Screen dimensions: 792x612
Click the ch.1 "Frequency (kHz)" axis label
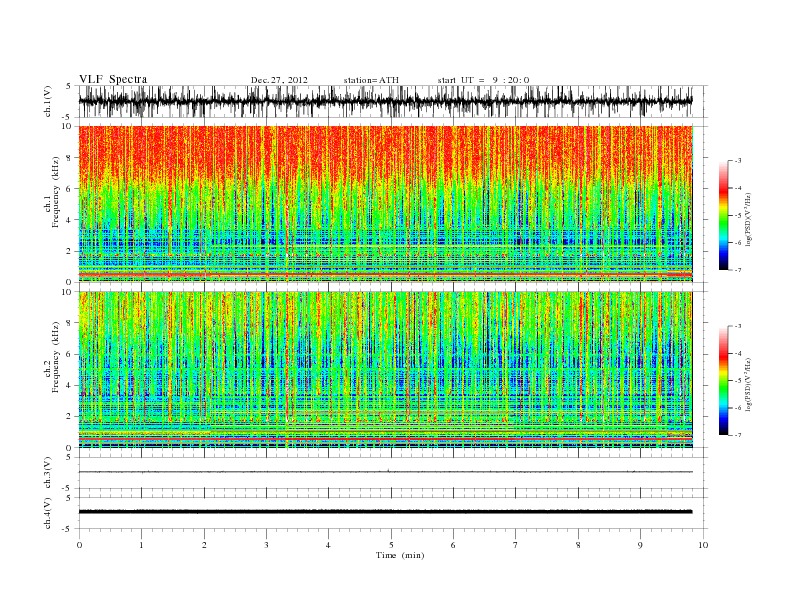[x=56, y=192]
